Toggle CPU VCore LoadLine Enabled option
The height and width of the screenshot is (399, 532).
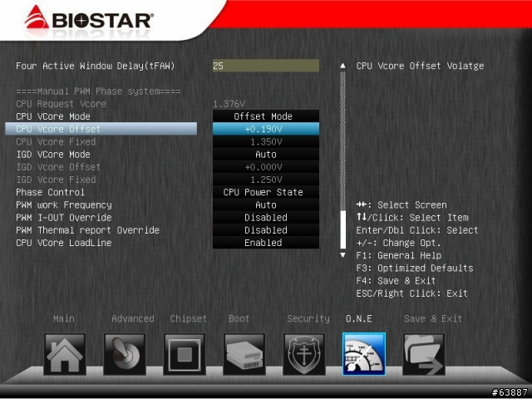tap(266, 243)
